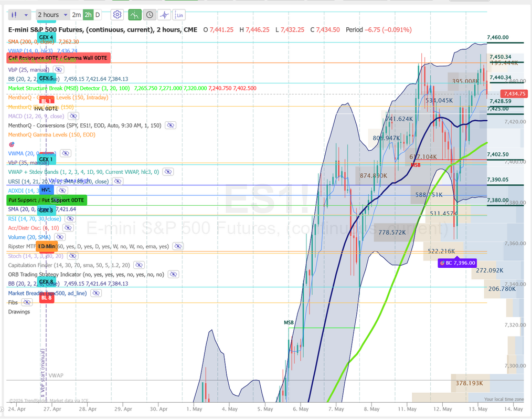Viewport: 532px width, 420px height.
Task: Click the green MSB label near 6 May
Action: [x=289, y=322]
